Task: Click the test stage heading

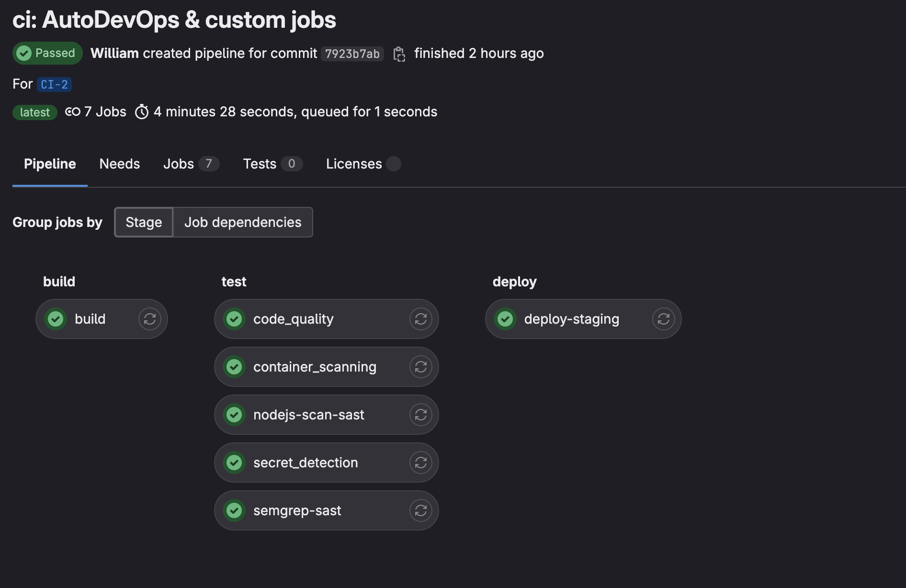Action: tap(234, 282)
